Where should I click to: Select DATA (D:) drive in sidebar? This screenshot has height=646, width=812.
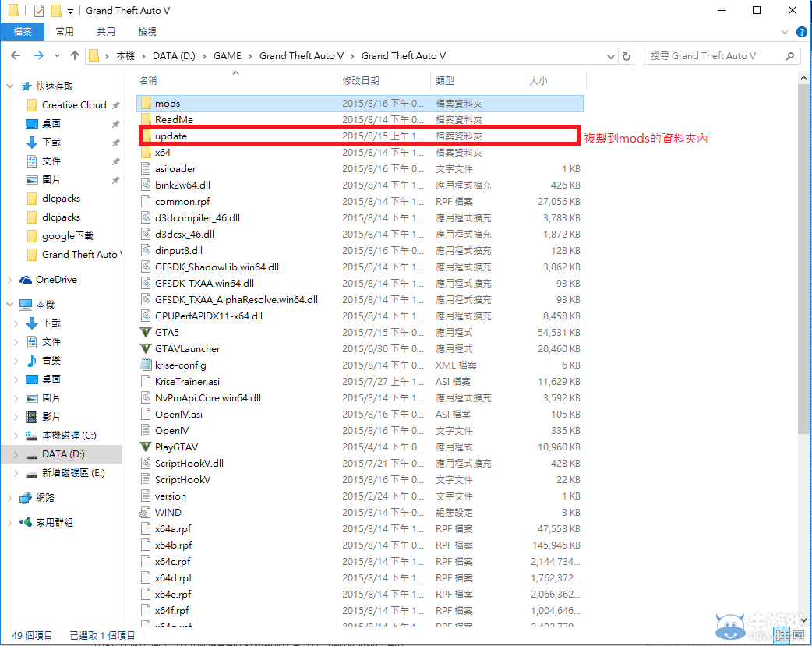click(63, 454)
